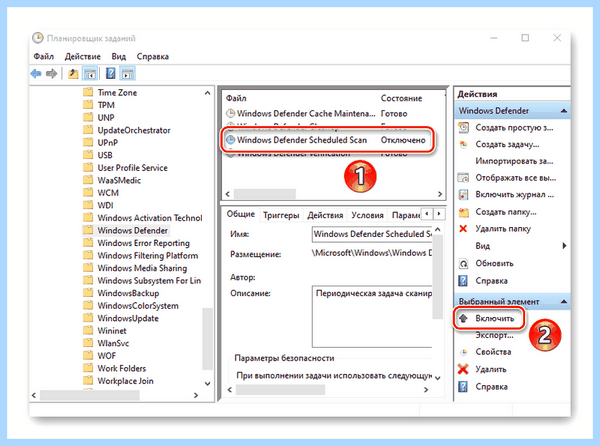Click tab strip scroll-left arrow
Screen dimensions: 600x446
[427, 213]
